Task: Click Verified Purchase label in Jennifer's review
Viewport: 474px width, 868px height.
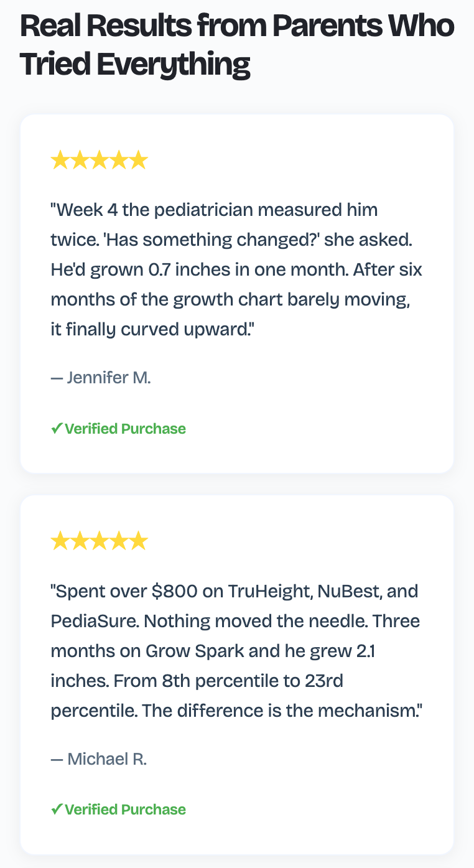Action: 125,428
